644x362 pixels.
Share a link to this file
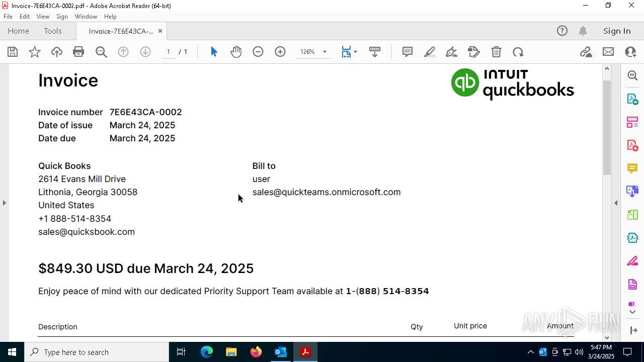[586, 52]
